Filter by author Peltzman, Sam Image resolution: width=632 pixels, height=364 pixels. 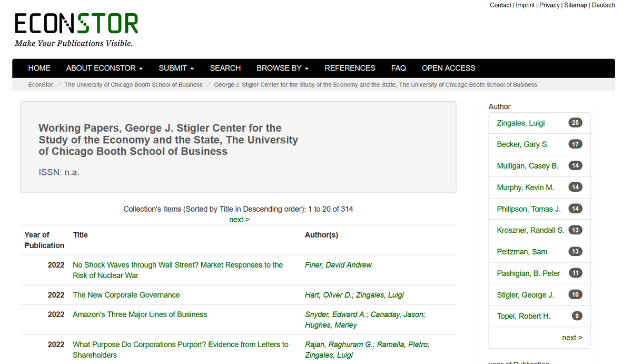(x=522, y=252)
